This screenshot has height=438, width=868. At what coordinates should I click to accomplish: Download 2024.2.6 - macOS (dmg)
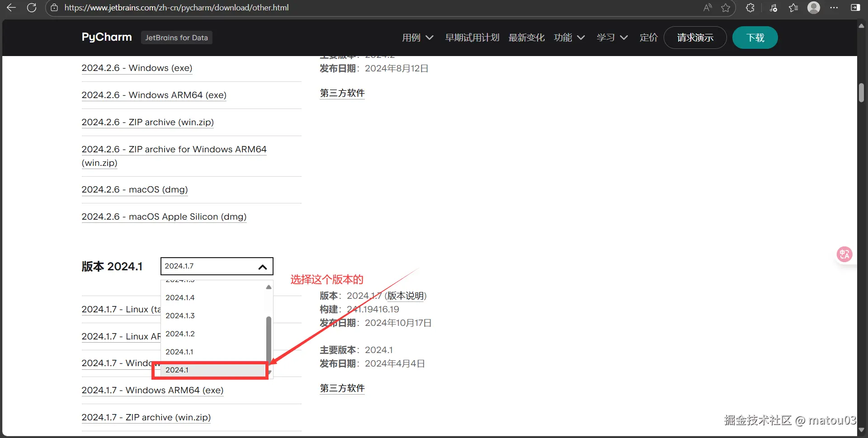(134, 189)
